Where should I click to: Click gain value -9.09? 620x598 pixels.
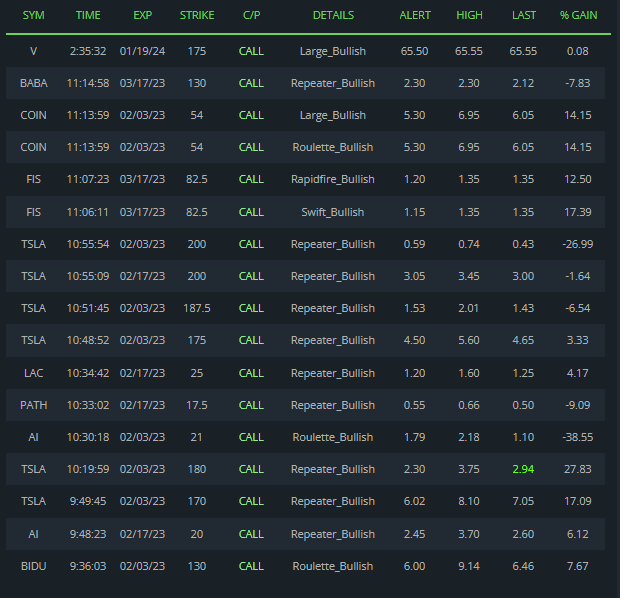pyautogui.click(x=578, y=405)
